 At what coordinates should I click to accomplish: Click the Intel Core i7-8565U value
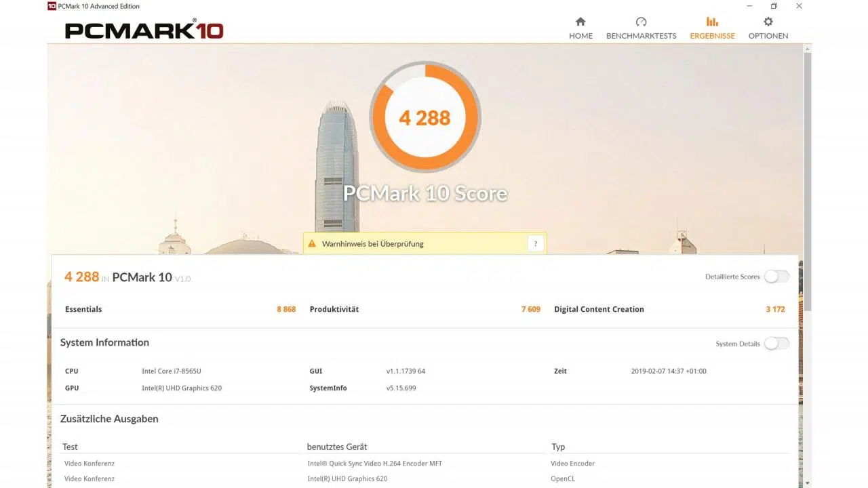172,371
